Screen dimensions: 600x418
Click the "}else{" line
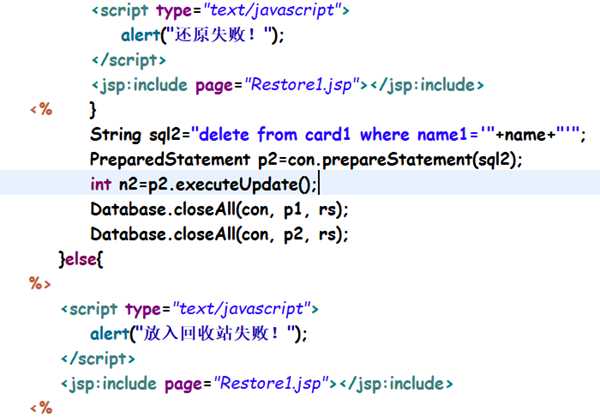tap(81, 260)
